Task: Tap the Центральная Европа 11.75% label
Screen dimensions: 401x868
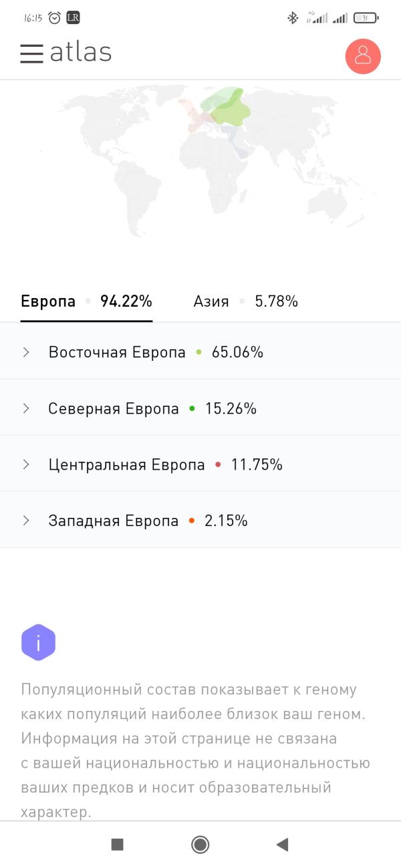Action: click(166, 464)
